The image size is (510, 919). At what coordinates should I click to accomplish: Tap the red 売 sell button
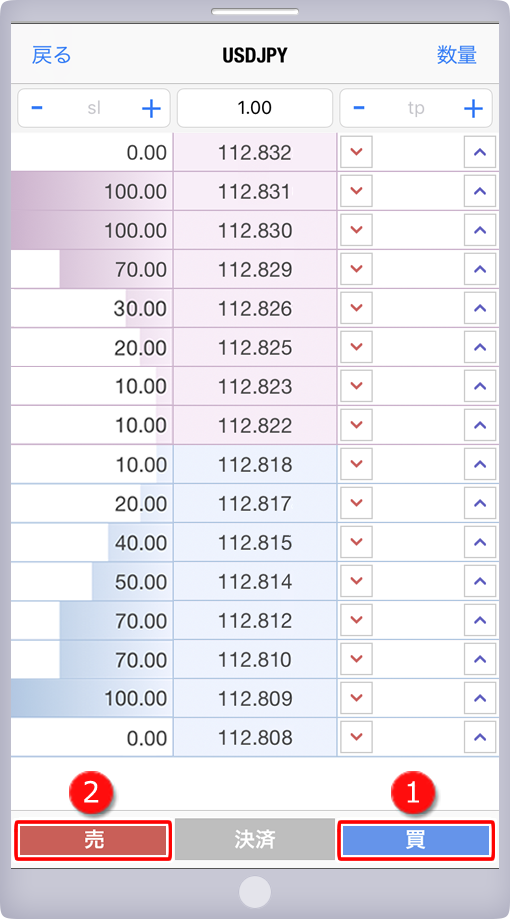pos(94,840)
